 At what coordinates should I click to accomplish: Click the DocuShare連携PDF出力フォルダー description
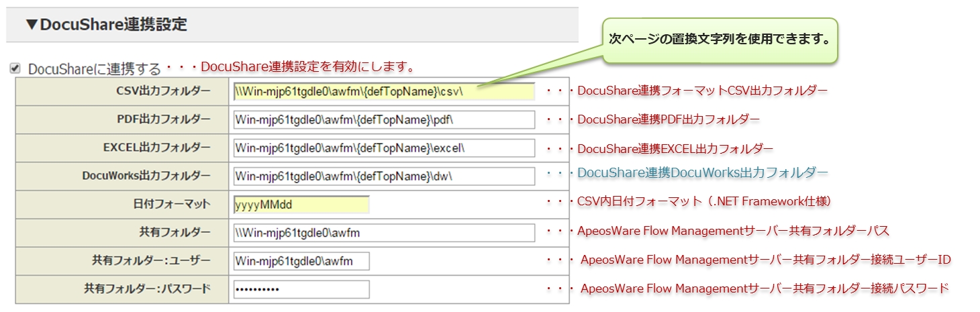point(669,119)
